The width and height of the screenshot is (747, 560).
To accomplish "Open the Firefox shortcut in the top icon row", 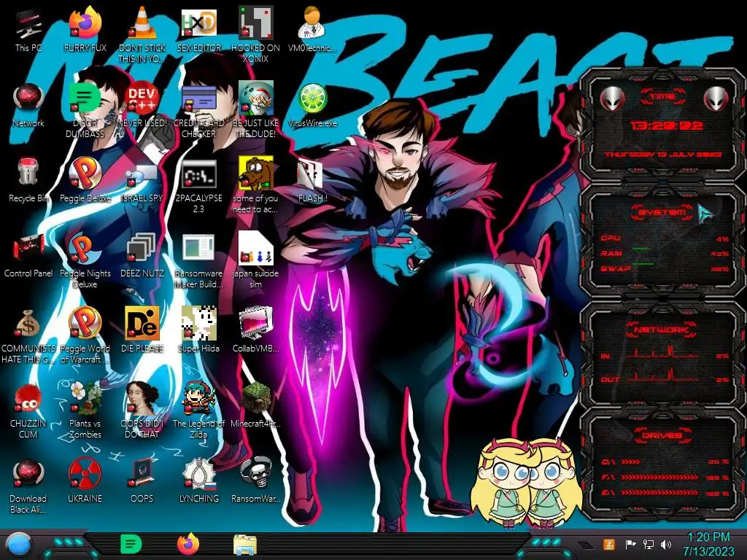I will [x=85, y=31].
